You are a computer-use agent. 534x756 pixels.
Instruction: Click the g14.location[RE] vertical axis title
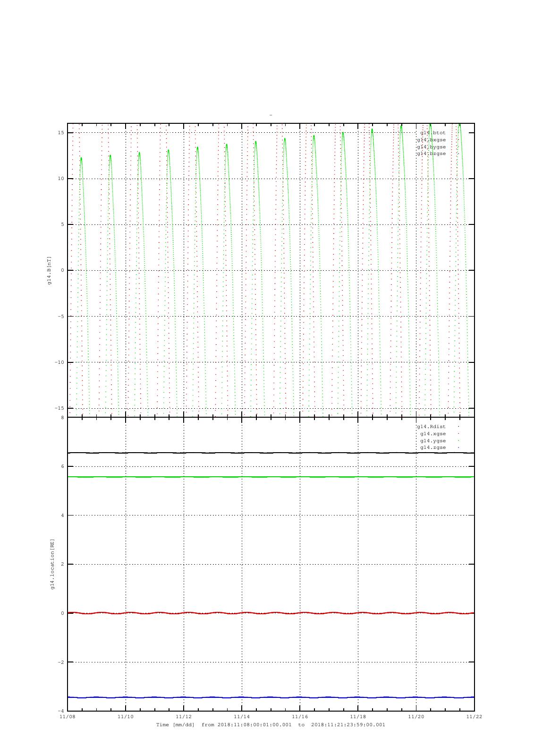53,564
